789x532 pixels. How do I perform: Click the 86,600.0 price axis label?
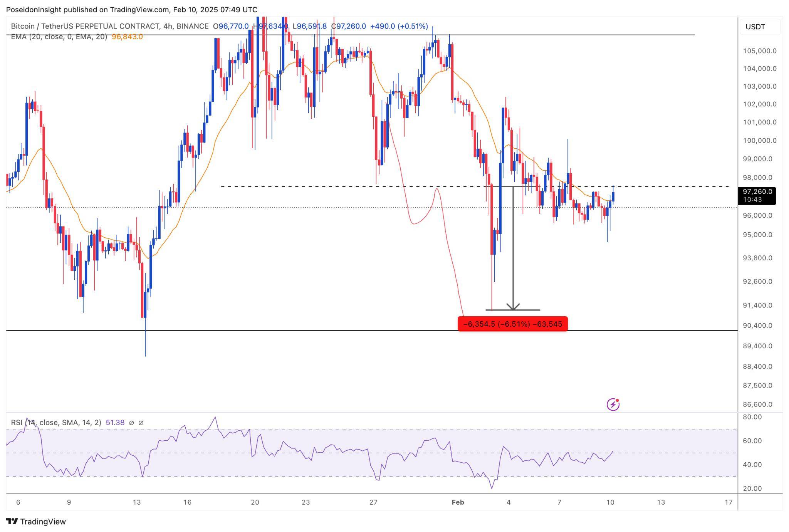[x=757, y=404]
